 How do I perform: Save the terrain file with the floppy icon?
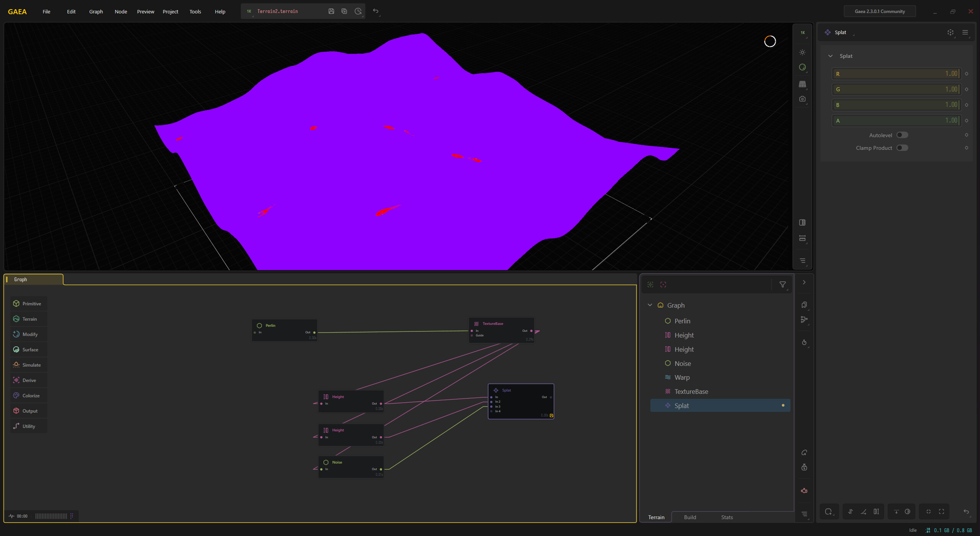331,11
